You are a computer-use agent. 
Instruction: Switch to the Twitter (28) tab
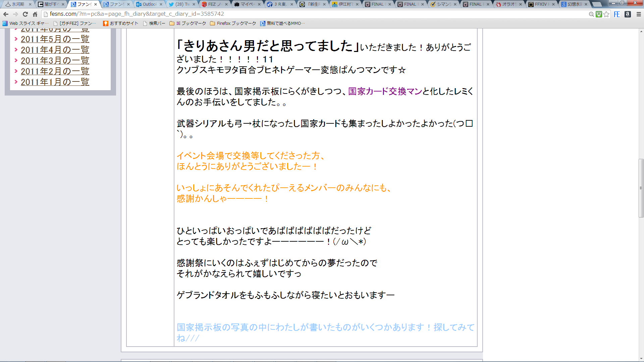pyautogui.click(x=181, y=4)
